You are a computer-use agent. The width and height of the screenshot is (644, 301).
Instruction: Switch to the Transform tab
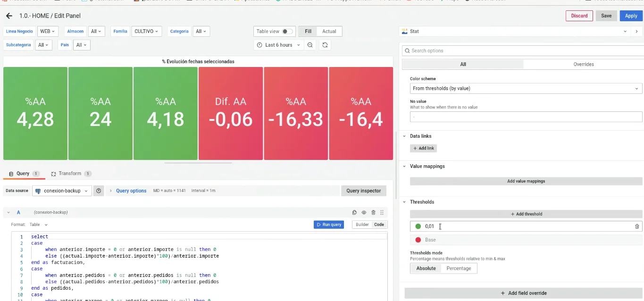click(x=70, y=174)
